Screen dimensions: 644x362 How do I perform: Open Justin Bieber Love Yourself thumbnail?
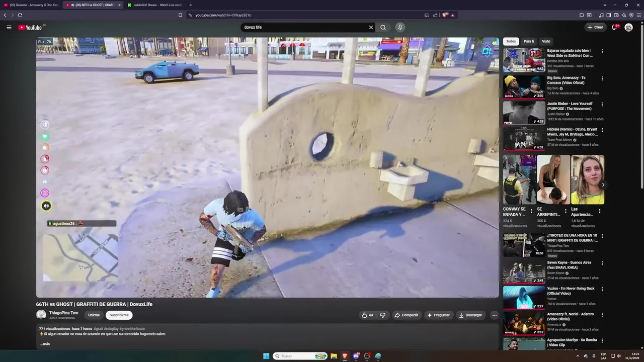524,113
